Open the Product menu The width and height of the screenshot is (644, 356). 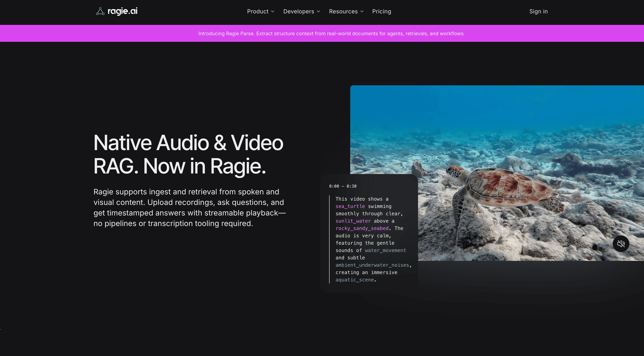(x=261, y=11)
